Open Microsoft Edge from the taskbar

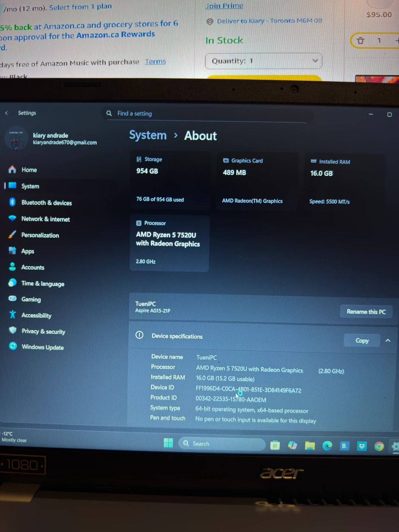coord(327,446)
